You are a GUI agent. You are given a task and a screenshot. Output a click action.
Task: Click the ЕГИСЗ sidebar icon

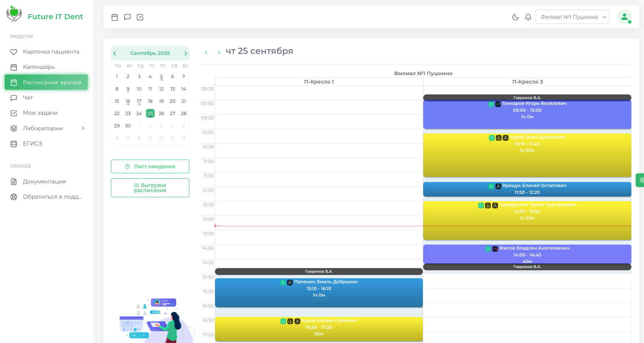pos(14,143)
